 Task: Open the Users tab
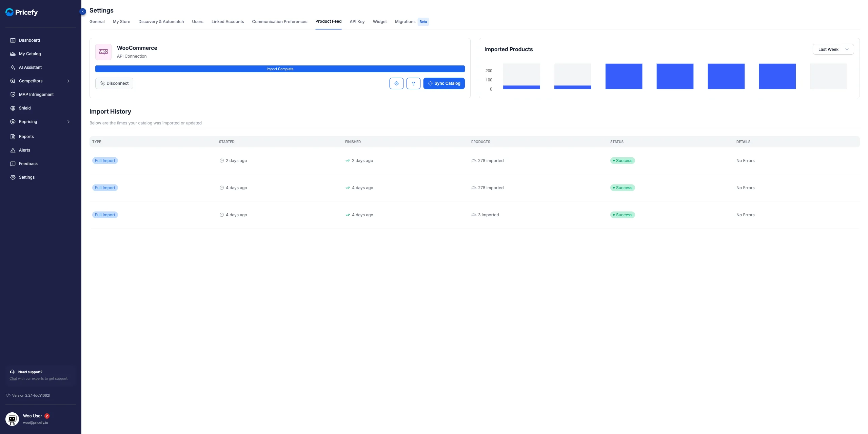(x=198, y=22)
